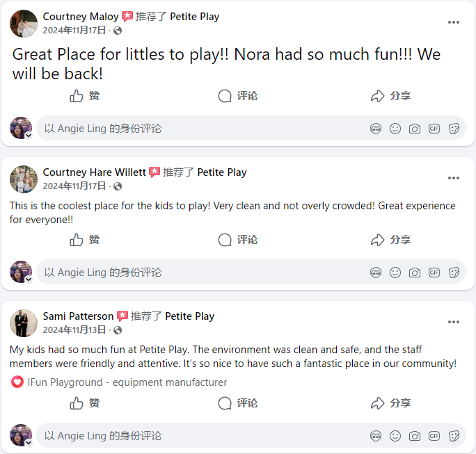Share Courtney Hare Willett's recommendation

(390, 240)
